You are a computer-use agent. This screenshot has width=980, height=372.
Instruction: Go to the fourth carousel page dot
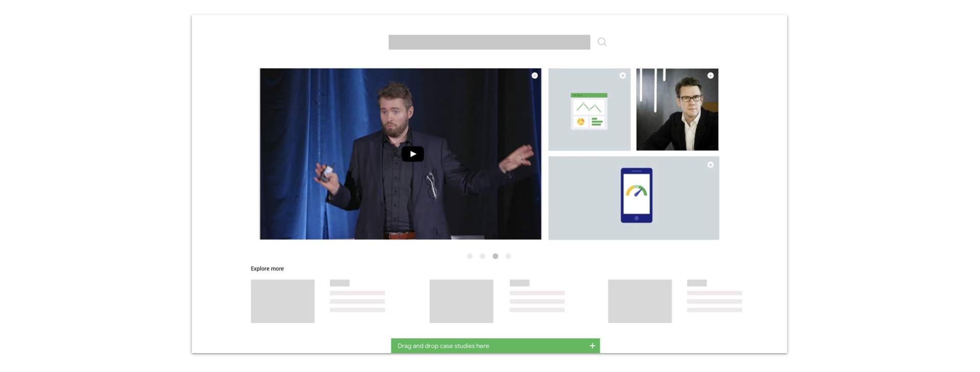(x=508, y=256)
